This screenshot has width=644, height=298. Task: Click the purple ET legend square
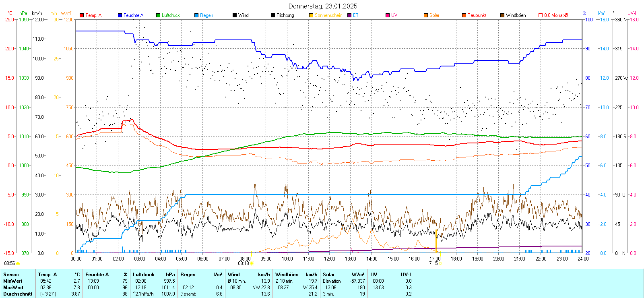pyautogui.click(x=349, y=15)
